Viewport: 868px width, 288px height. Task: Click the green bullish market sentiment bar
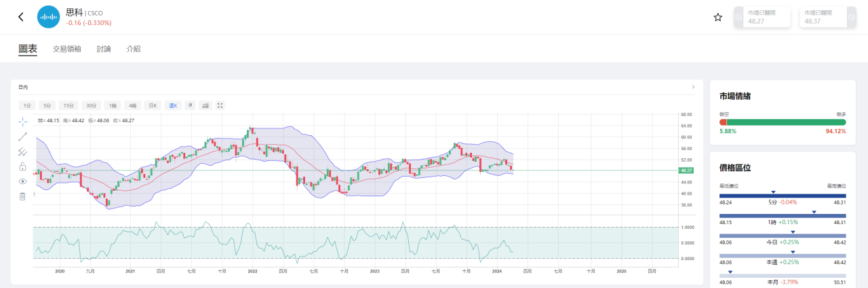point(787,122)
